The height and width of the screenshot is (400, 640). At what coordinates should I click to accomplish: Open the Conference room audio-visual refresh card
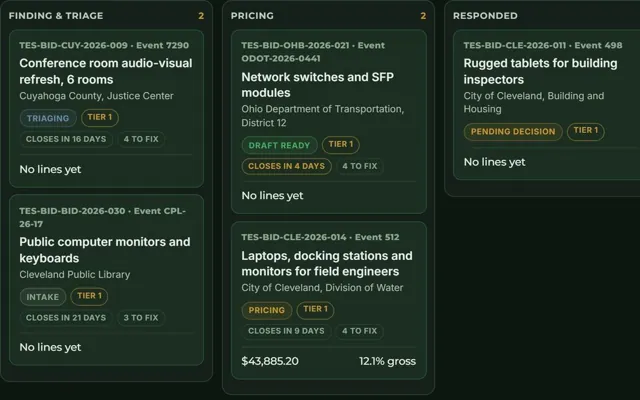click(x=107, y=109)
